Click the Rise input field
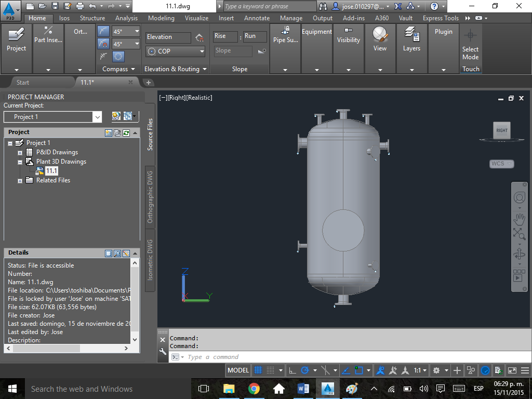Viewport: 532px width, 399px height. click(x=225, y=36)
